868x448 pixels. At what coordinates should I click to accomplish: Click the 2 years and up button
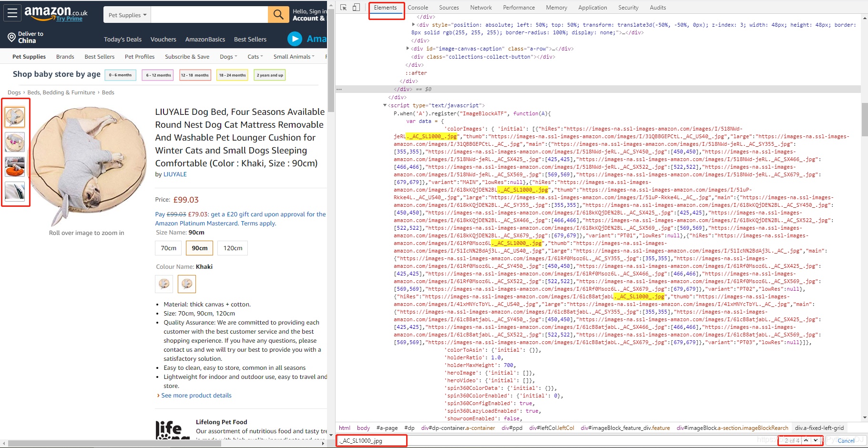click(x=270, y=75)
